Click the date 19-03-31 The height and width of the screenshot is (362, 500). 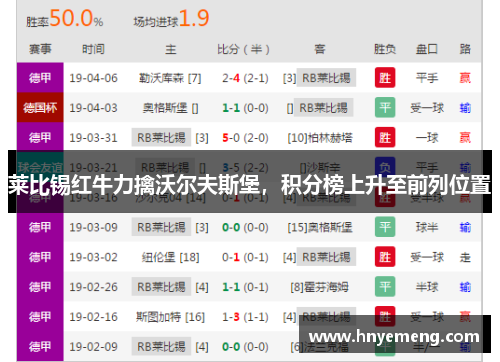coord(93,138)
